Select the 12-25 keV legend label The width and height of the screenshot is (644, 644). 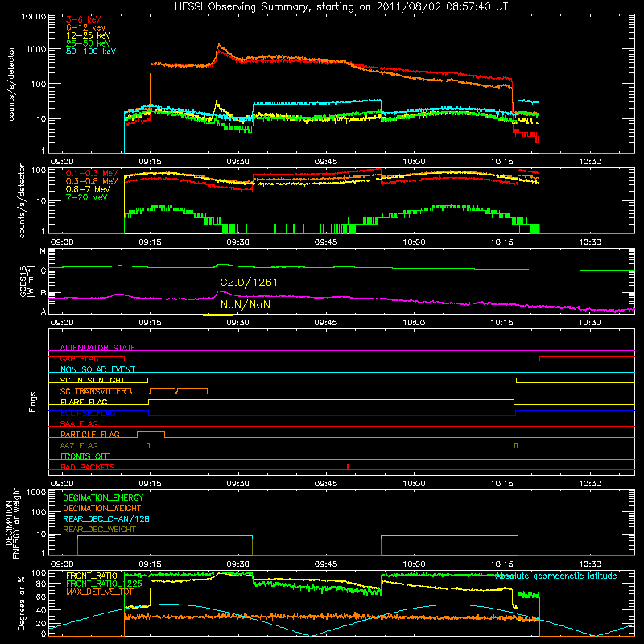click(x=89, y=35)
